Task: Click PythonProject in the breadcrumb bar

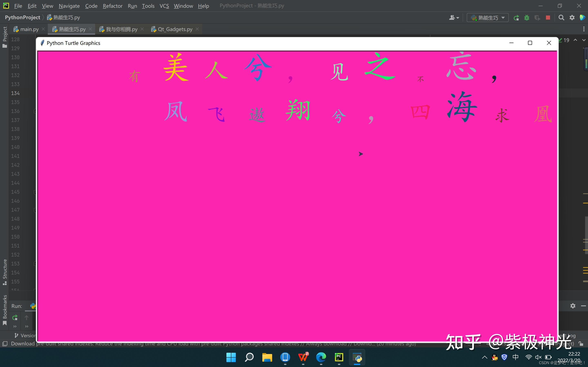Action: (x=22, y=18)
